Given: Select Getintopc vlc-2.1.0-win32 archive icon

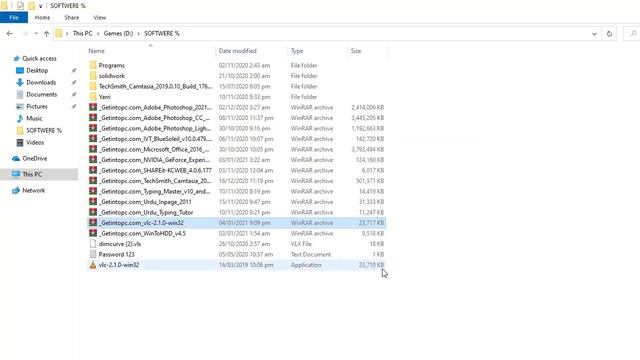Looking at the screenshot, I should click(93, 223).
